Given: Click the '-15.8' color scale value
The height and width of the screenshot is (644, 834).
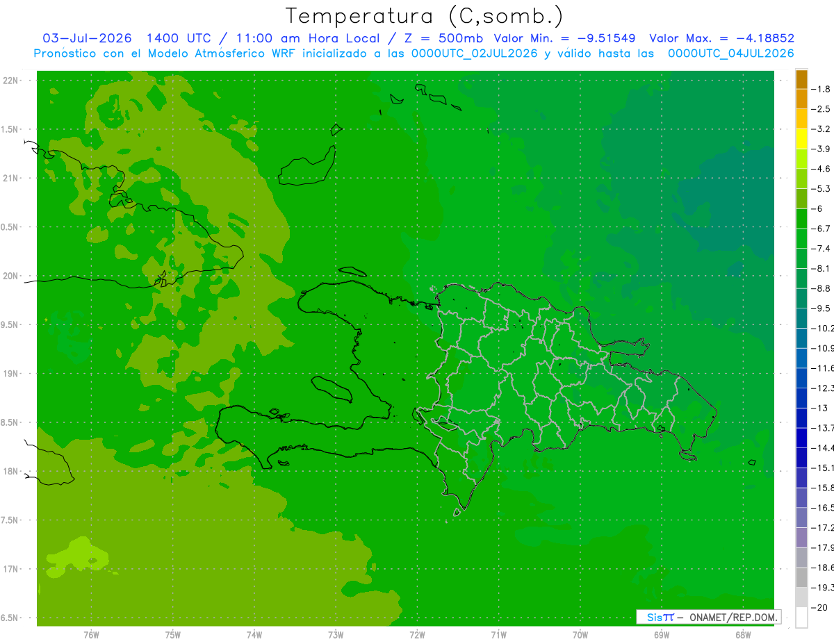Looking at the screenshot, I should click(x=823, y=488).
